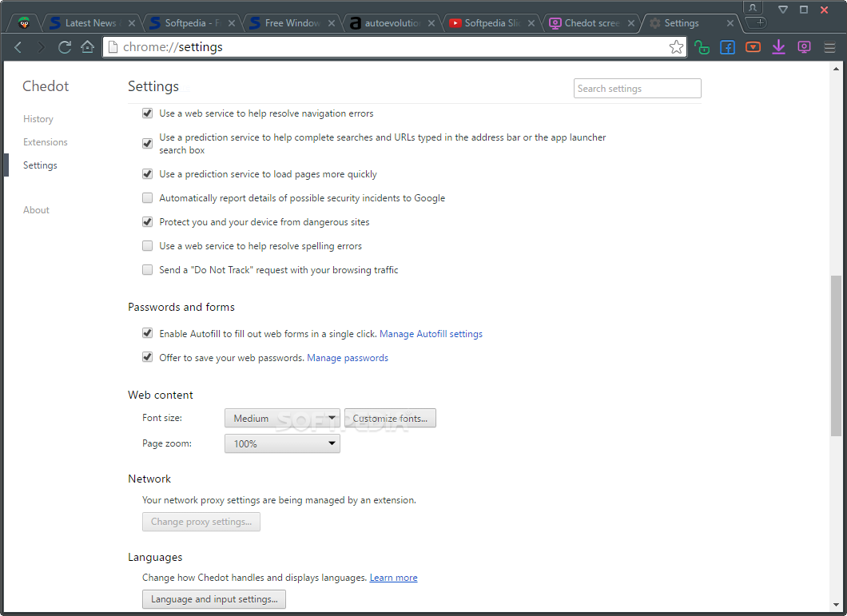Close the Softpedia Slideshow YouTube tab
This screenshot has height=616, width=847.
(x=531, y=23)
